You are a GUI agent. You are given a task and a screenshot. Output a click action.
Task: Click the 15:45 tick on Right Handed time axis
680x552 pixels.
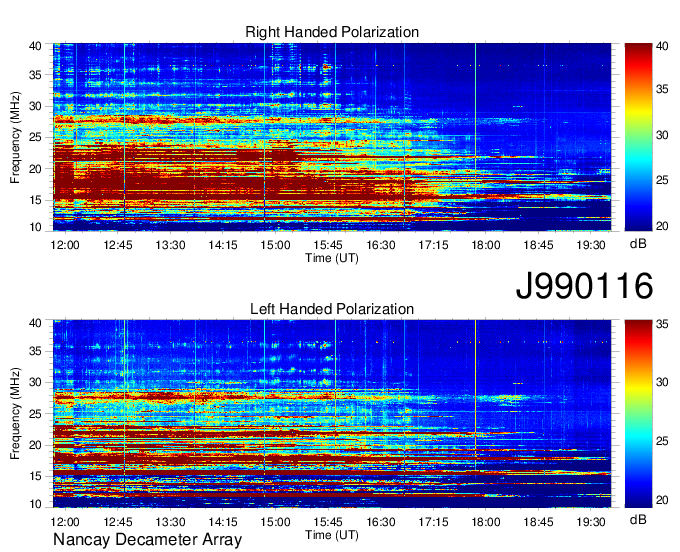tap(328, 245)
